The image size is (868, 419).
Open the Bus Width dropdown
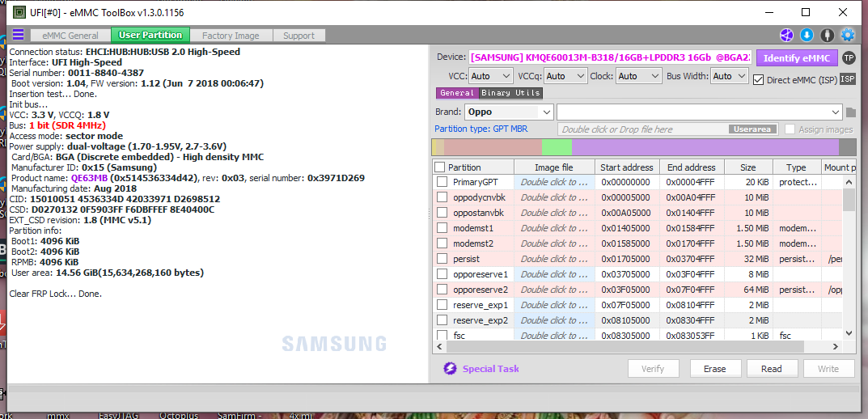click(730, 76)
